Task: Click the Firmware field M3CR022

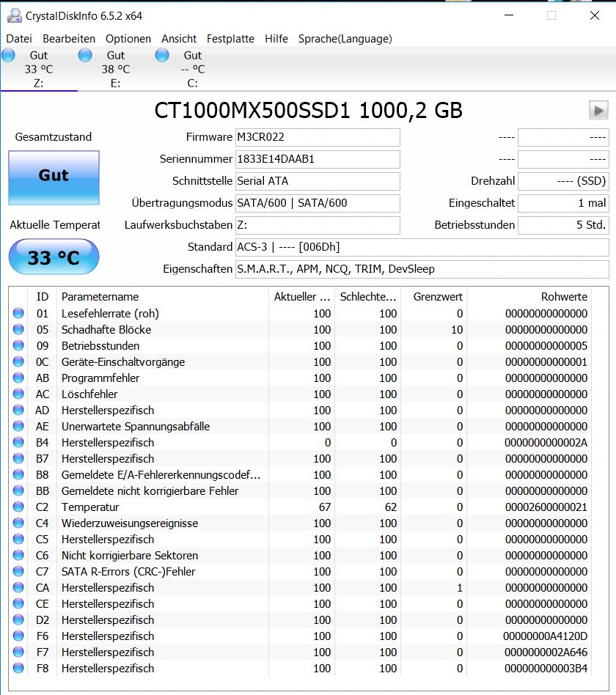Action: click(318, 137)
